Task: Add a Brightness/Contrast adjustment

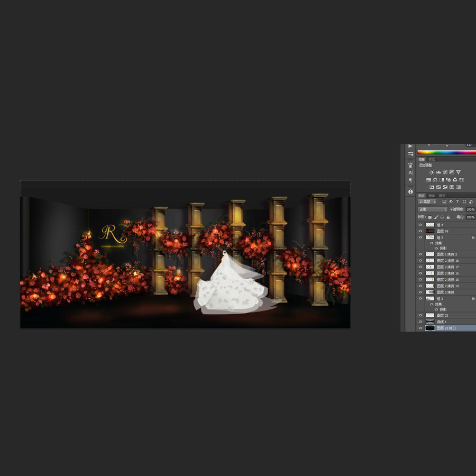Action: [432, 172]
